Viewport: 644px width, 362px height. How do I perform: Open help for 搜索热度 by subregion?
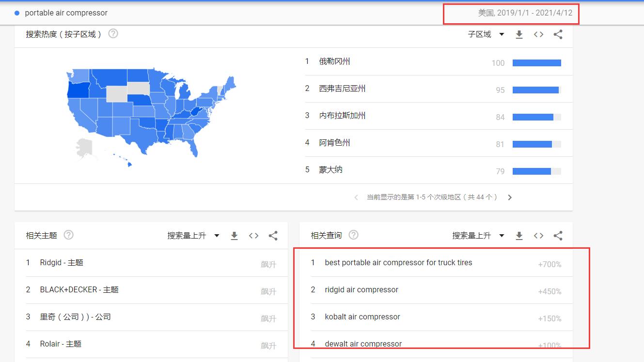[113, 34]
